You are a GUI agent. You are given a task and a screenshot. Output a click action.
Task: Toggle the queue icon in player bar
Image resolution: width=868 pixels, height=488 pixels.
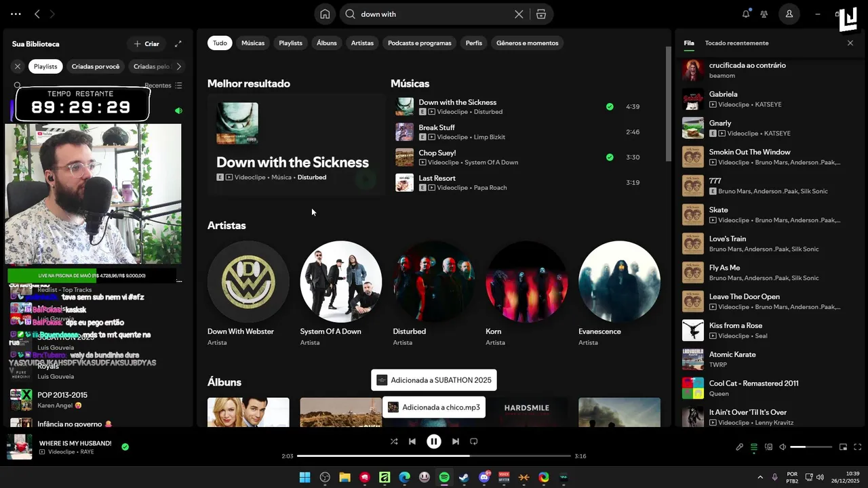pos(754,447)
